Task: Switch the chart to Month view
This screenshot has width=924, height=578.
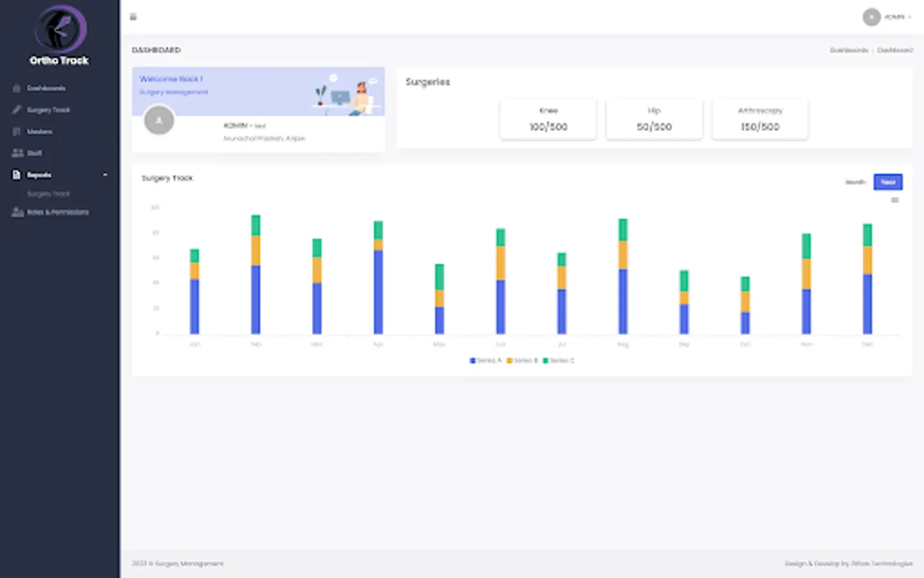Action: [x=855, y=182]
